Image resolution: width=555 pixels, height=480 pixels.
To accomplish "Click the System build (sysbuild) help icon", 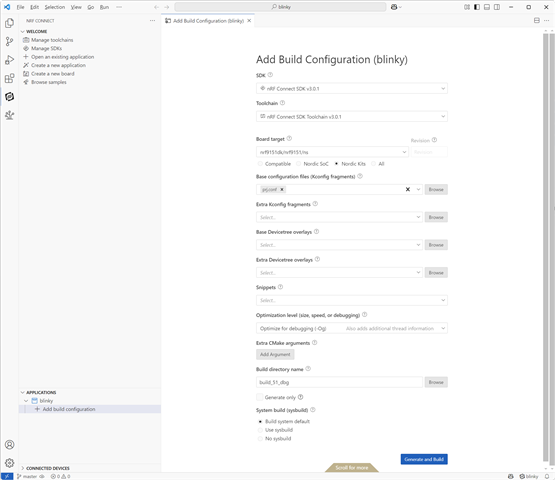I will [313, 410].
